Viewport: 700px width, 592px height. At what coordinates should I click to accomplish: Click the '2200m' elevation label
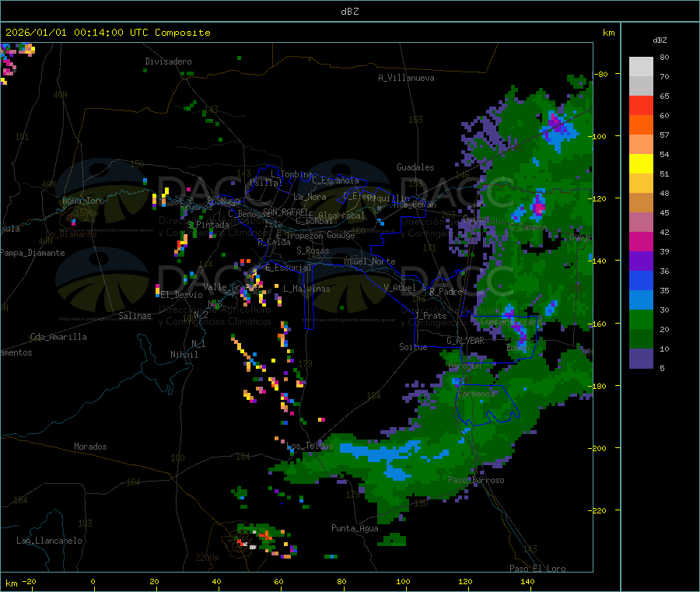(207, 558)
